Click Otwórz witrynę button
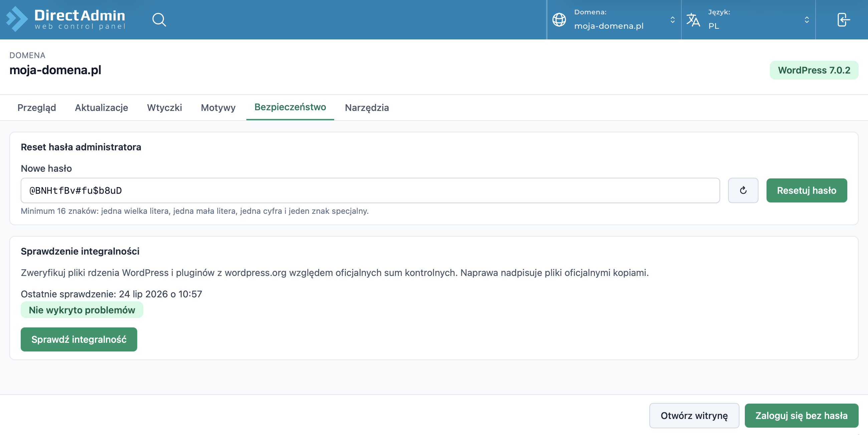This screenshot has height=435, width=868. (694, 415)
